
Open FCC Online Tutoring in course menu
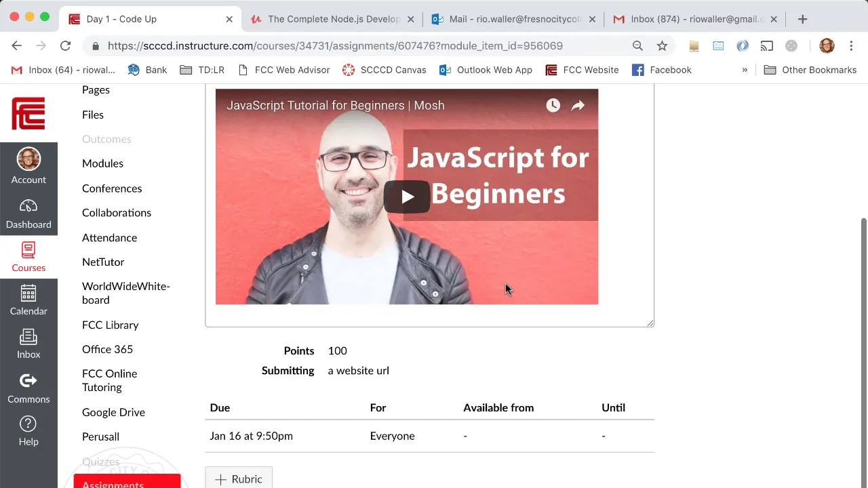point(109,380)
